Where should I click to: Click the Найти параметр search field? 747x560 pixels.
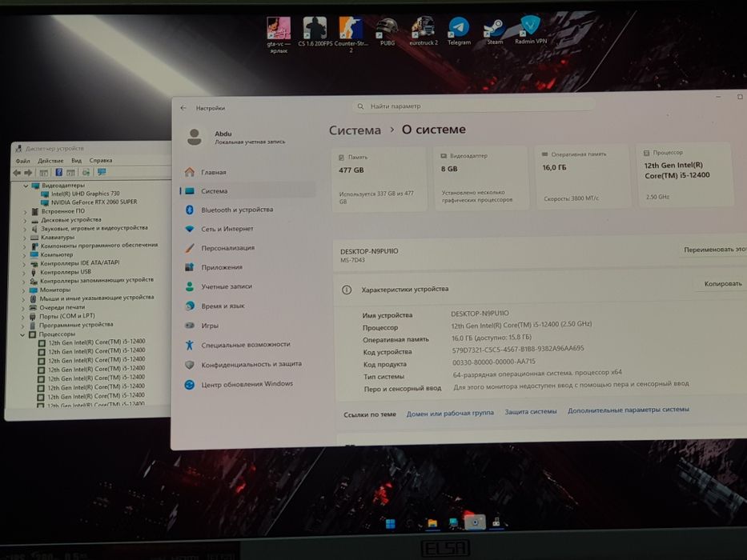(x=474, y=106)
